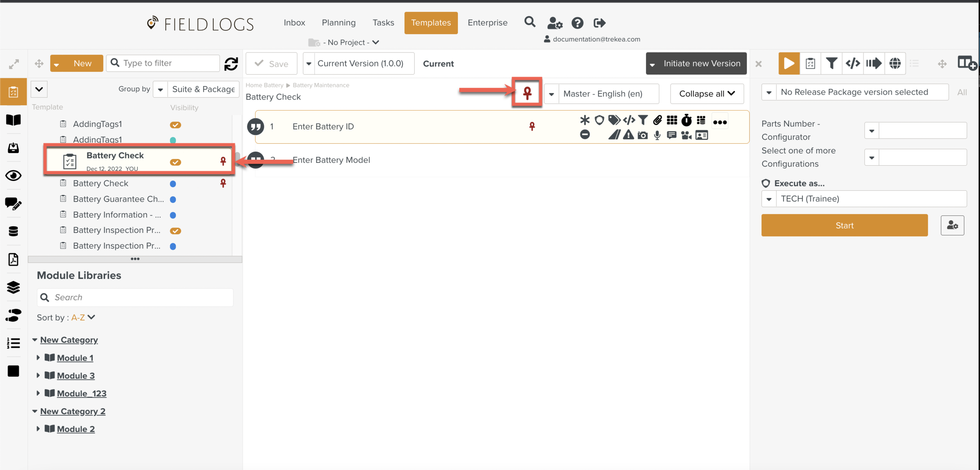Open the eye preview icon in sidebar
980x470 pixels.
pos(13,175)
